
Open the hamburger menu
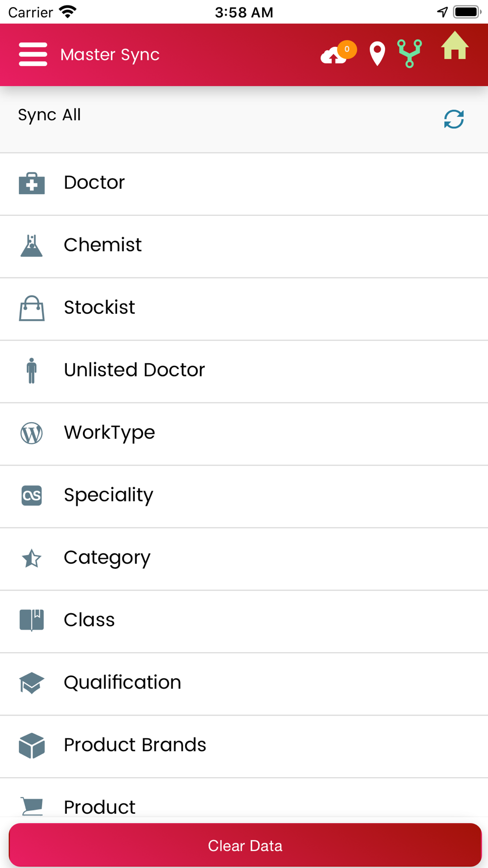33,54
